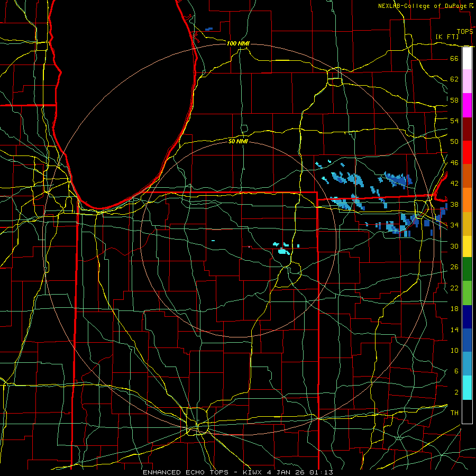Click the 62 value on the legend

point(454,79)
